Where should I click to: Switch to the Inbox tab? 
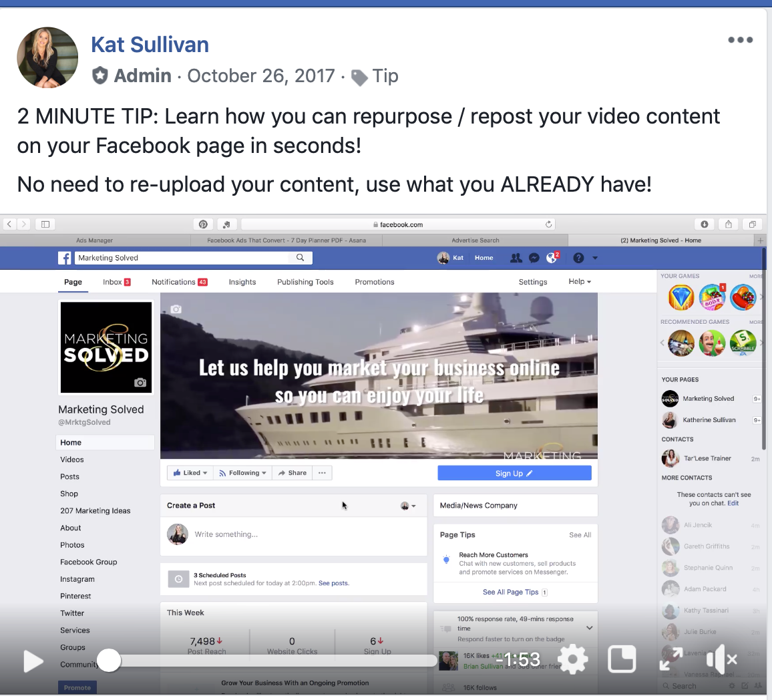pos(117,282)
